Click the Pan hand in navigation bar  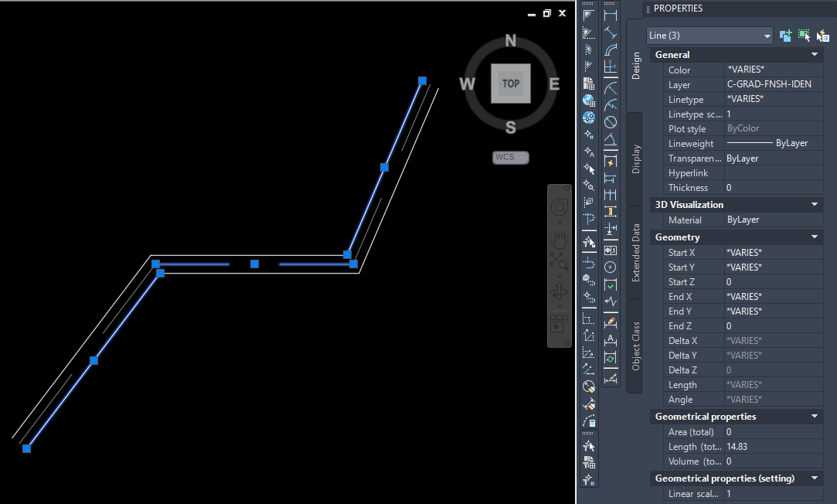[560, 240]
